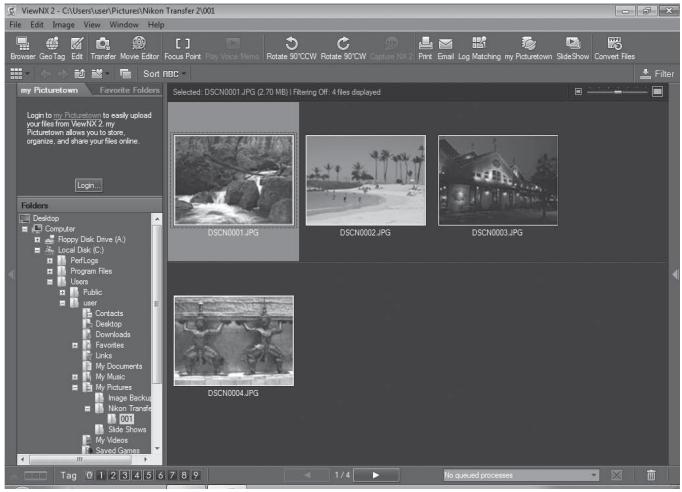Image resolution: width=682 pixels, height=492 pixels.
Task: Open the No queued processes dropdown
Action: 521,475
